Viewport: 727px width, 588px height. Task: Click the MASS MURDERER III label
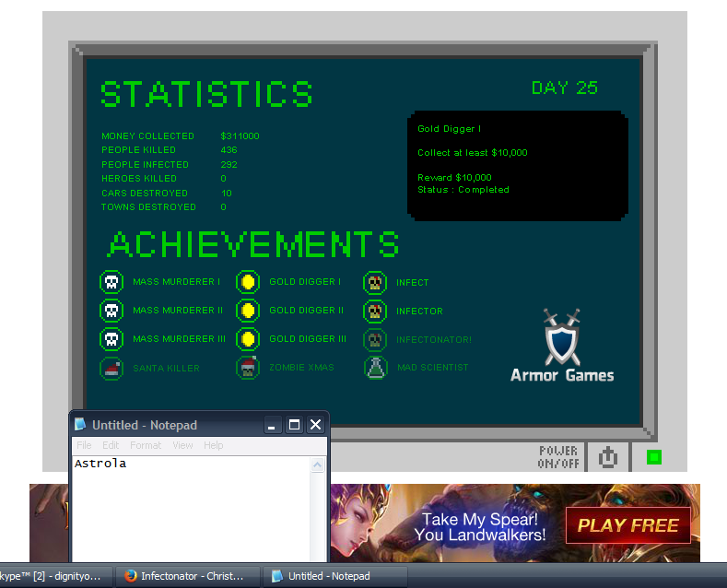[x=180, y=339]
